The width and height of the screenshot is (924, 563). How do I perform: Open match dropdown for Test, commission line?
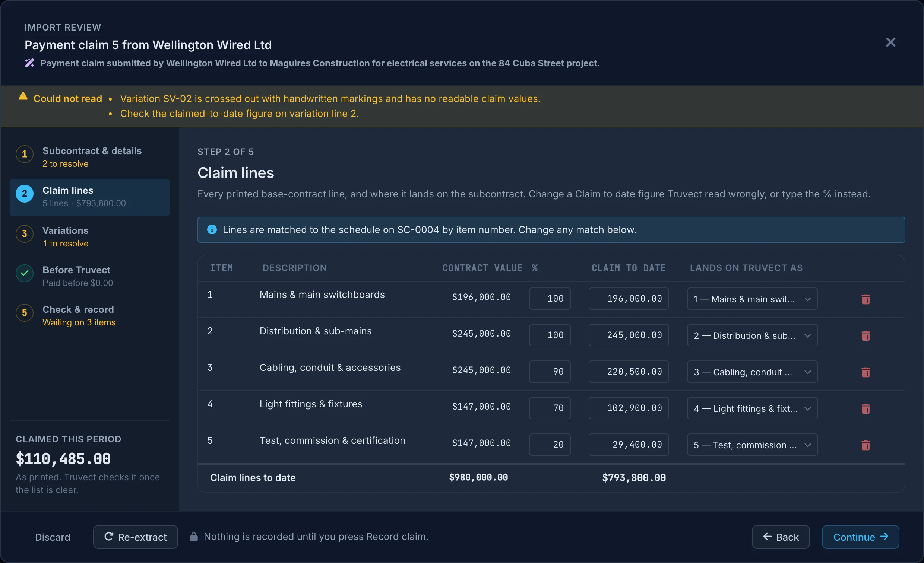752,445
